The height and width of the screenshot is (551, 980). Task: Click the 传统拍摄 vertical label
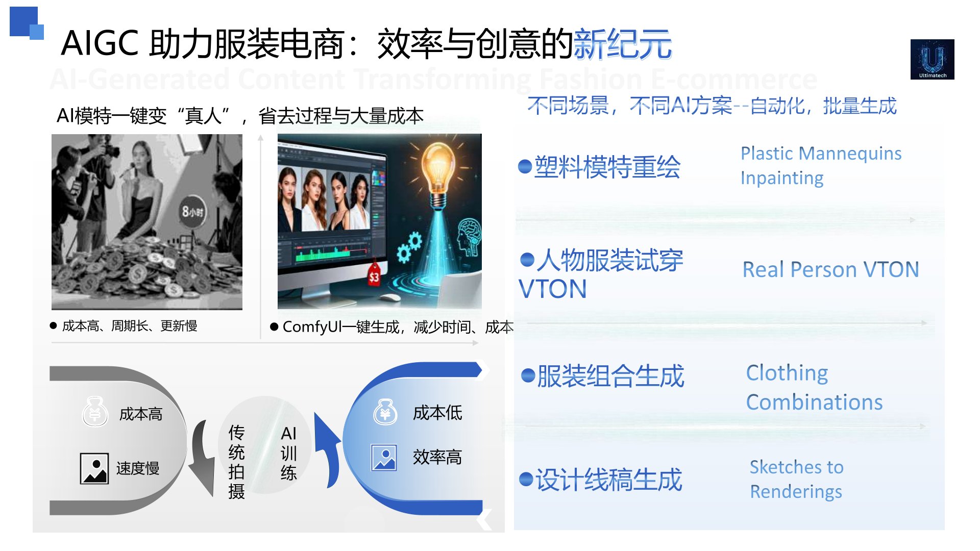[236, 462]
